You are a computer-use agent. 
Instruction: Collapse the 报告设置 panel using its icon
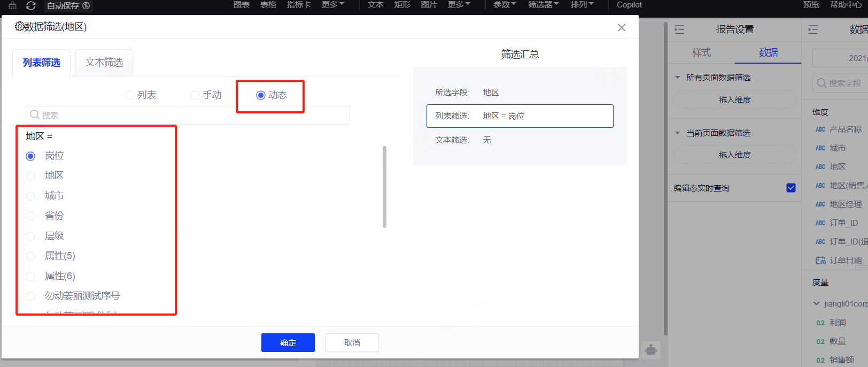(679, 29)
